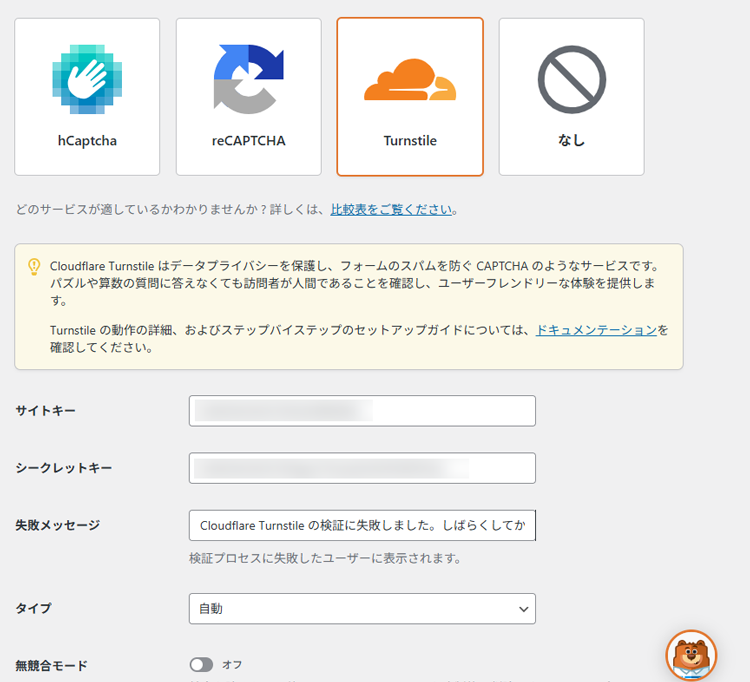
Task: Click the なし card label
Action: tap(572, 140)
